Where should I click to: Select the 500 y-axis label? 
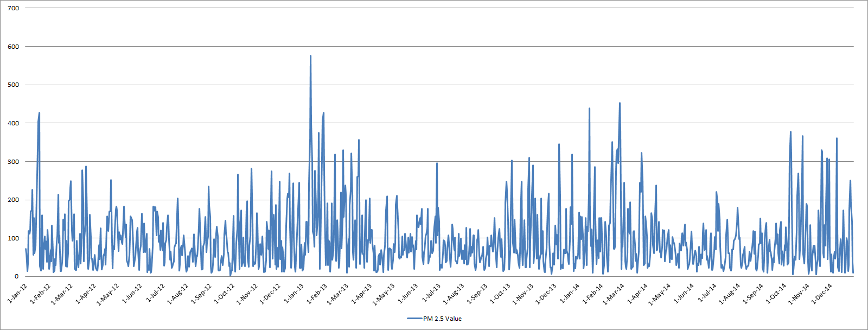14,85
